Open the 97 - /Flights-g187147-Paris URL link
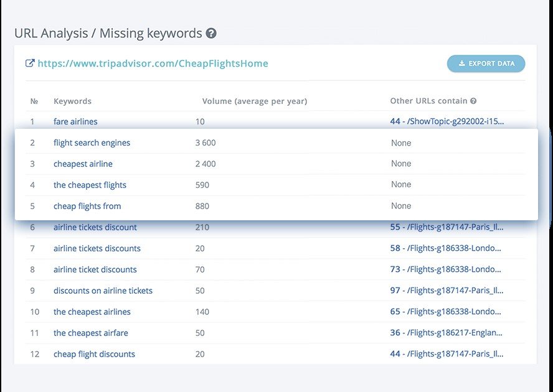 pos(447,291)
